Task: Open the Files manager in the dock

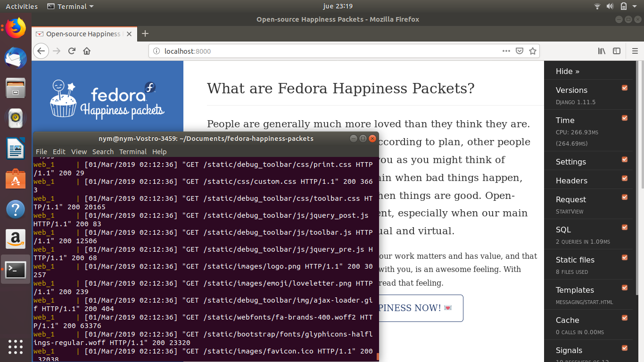Action: (x=16, y=88)
